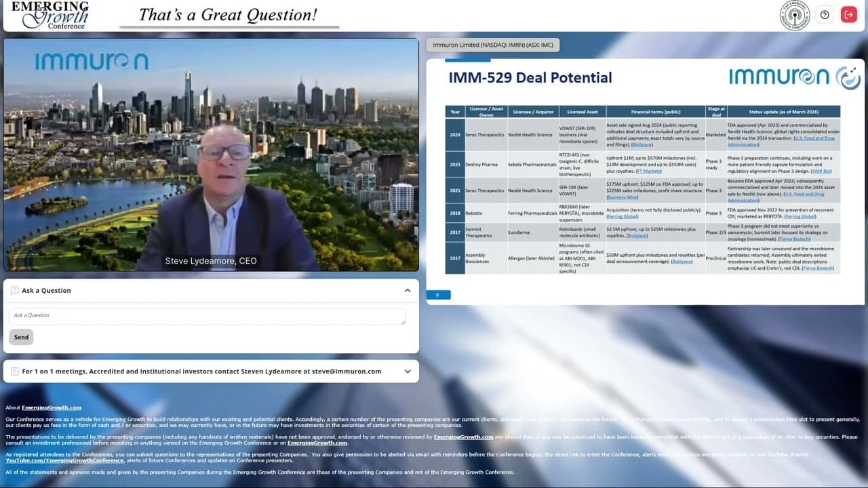Image resolution: width=868 pixels, height=488 pixels.
Task: Click the 'Marketed' stage cell
Action: [x=715, y=134]
